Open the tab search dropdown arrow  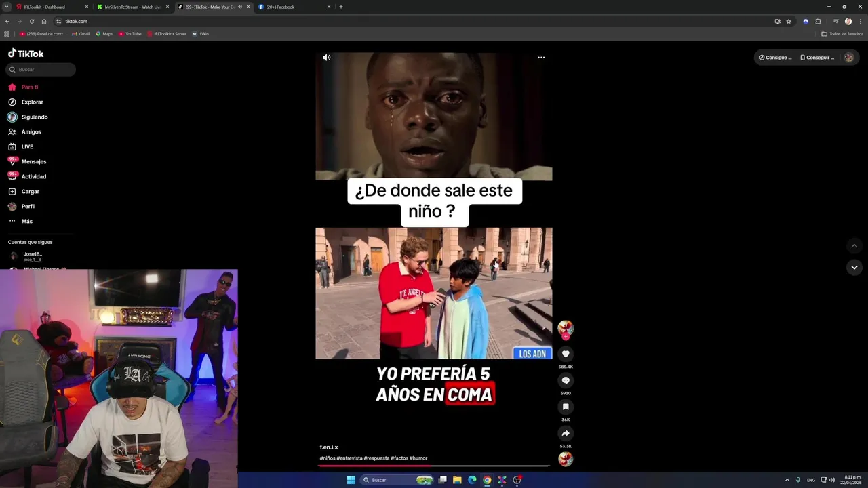(6, 7)
